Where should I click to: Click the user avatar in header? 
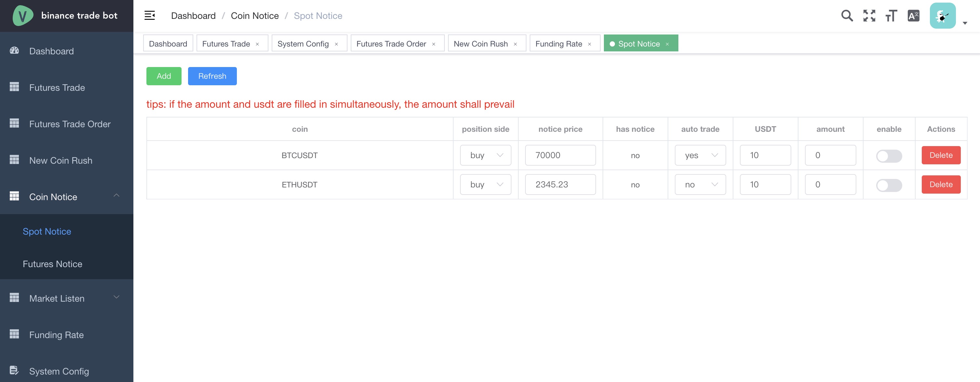[x=943, y=16]
